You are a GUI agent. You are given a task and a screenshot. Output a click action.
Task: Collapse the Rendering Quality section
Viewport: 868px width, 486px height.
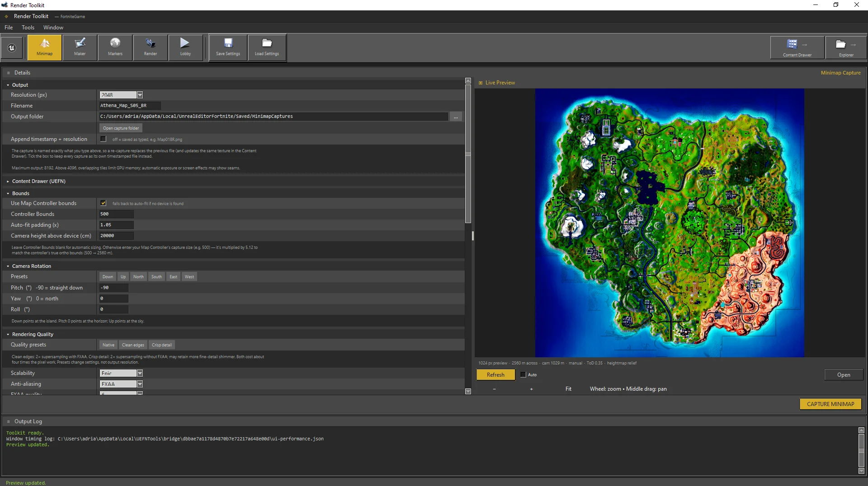click(8, 334)
